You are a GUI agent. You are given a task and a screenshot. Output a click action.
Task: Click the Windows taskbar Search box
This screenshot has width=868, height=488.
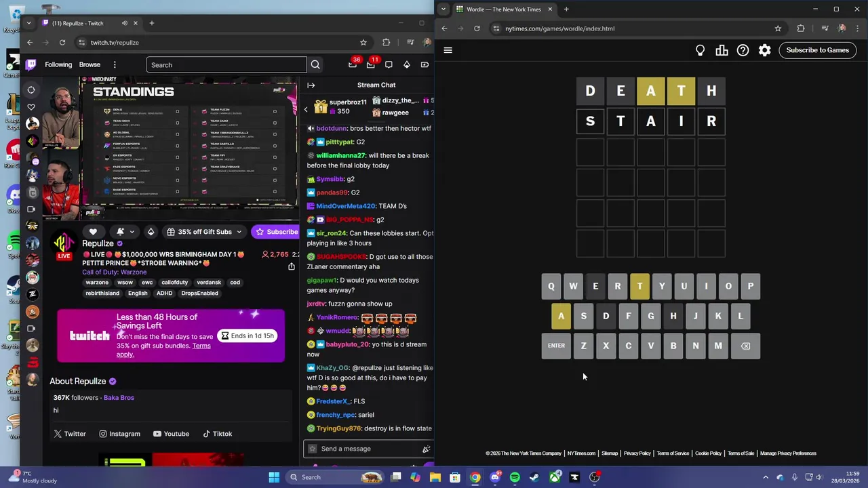point(334,477)
